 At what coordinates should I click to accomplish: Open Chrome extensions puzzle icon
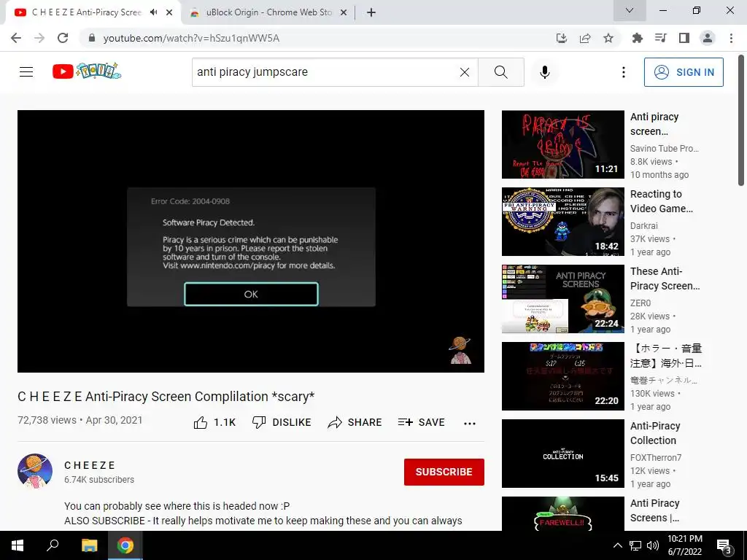(638, 38)
